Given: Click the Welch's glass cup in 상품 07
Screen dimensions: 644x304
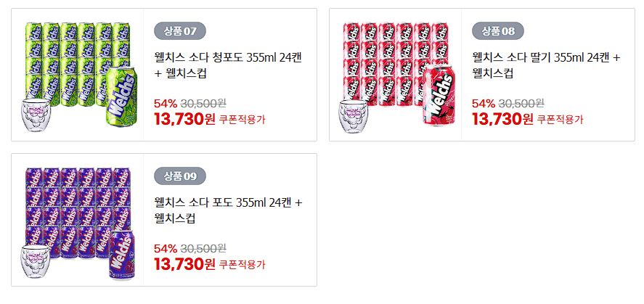Looking at the screenshot, I should [36, 115].
